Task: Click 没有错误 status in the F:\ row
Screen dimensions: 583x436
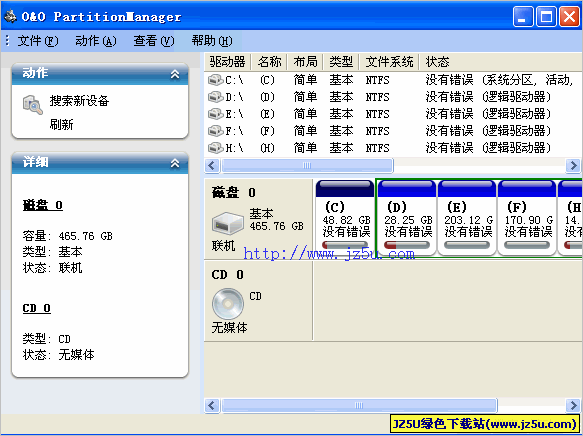Action: [x=450, y=131]
